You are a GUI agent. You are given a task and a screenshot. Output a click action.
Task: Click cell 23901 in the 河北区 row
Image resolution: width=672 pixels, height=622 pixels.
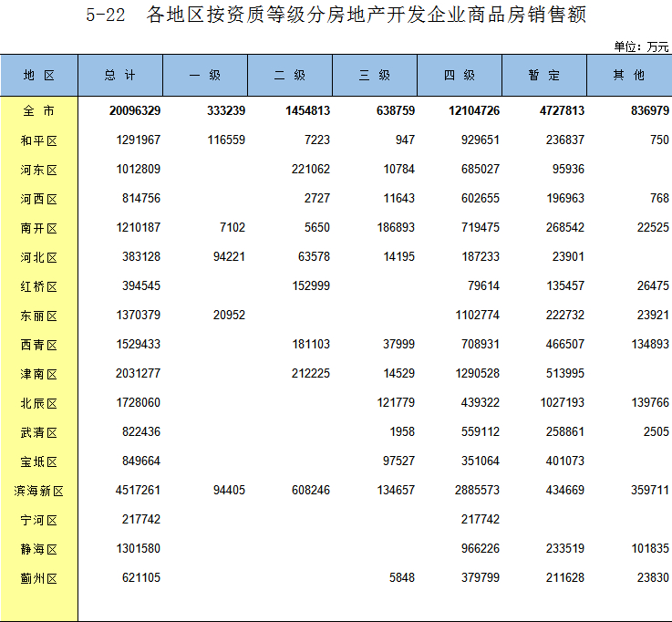568,256
